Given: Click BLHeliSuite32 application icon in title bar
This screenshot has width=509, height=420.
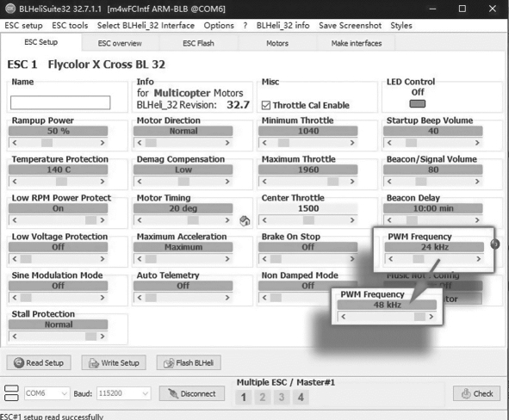Looking at the screenshot, I should [x=10, y=9].
